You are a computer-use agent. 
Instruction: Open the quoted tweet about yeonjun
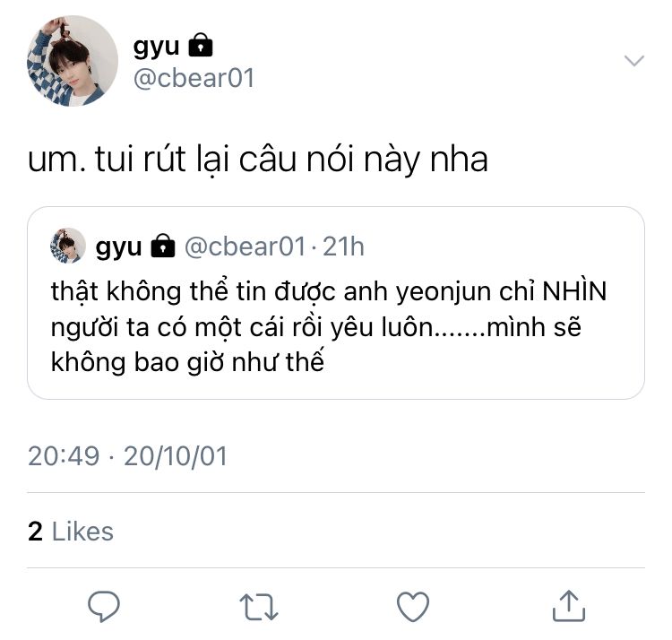tap(336, 303)
